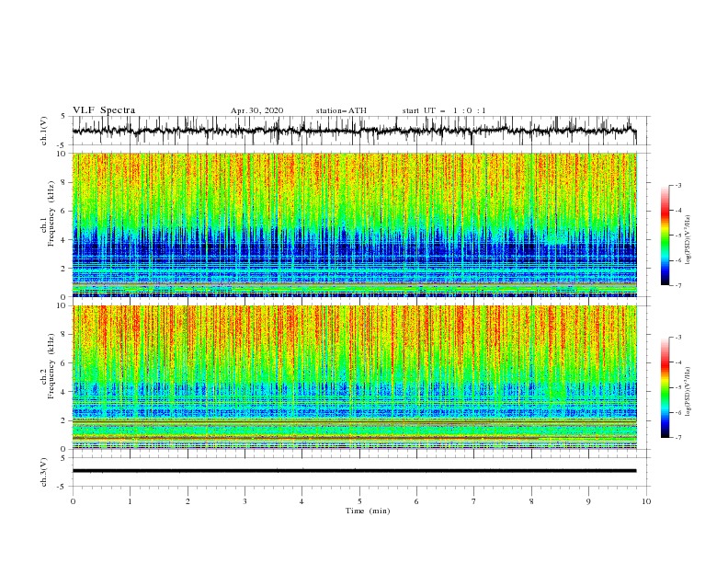Viewport: 728px width, 563px height.
Task: Click the "10" tick on the time axis
Action: [x=646, y=501]
